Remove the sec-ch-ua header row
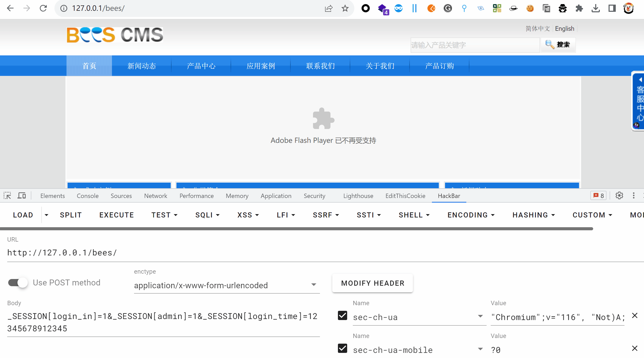 coord(634,316)
